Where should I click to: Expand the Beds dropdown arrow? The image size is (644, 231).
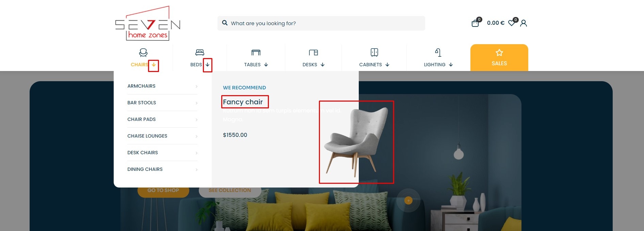coord(208,65)
